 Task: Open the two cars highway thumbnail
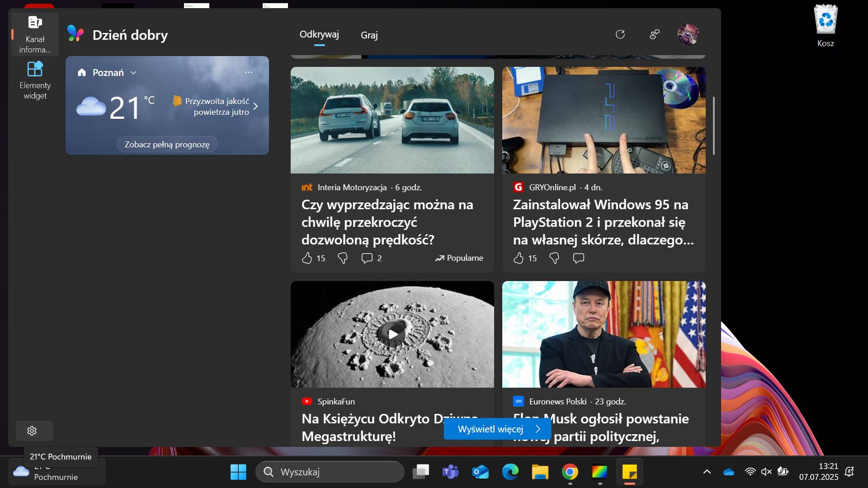(392, 120)
